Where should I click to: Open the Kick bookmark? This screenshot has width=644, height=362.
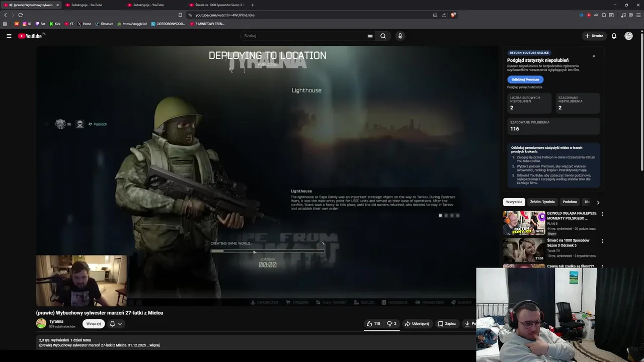[x=55, y=24]
